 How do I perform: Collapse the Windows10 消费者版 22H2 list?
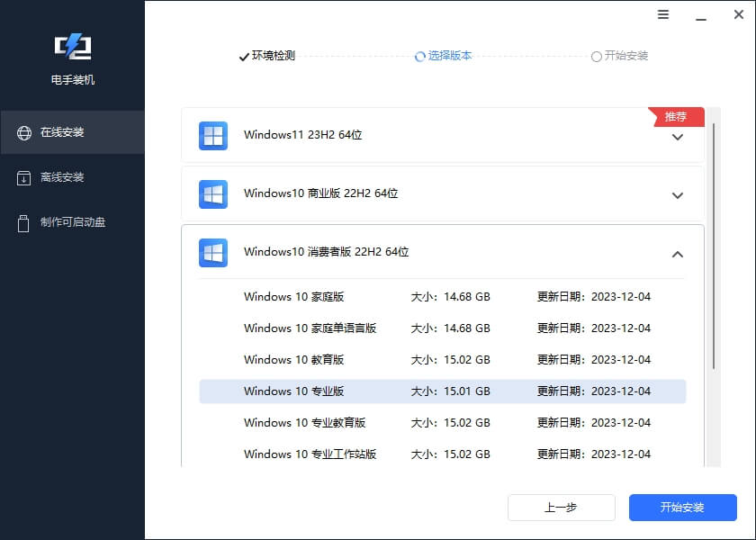(678, 255)
